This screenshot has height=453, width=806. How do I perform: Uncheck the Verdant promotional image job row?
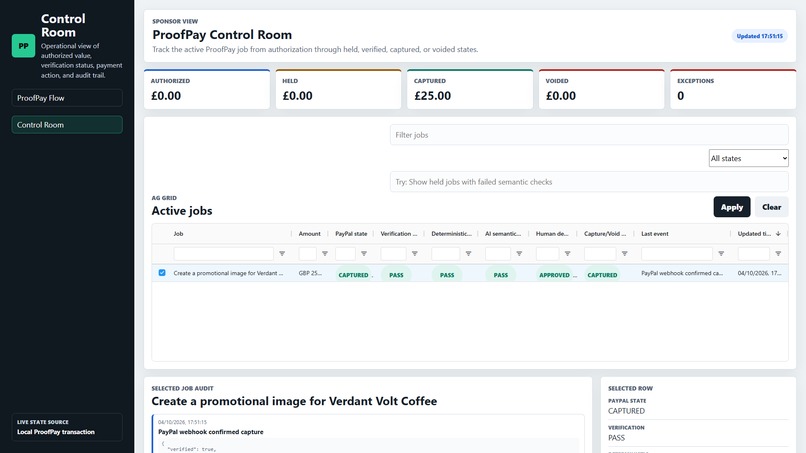(x=162, y=273)
